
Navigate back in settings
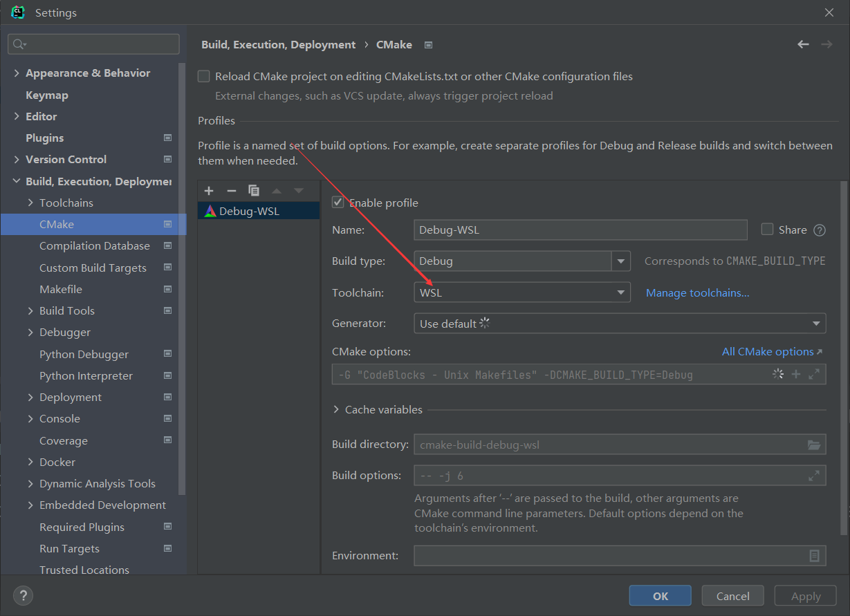click(803, 44)
